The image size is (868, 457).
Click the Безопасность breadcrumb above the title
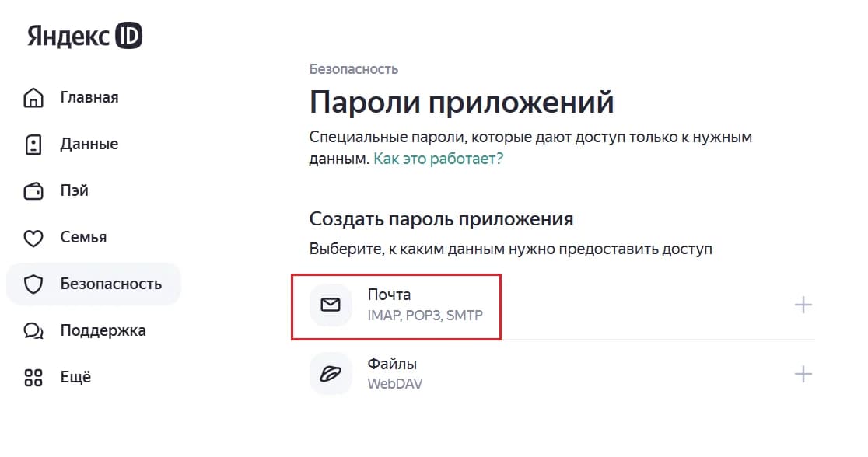point(354,69)
